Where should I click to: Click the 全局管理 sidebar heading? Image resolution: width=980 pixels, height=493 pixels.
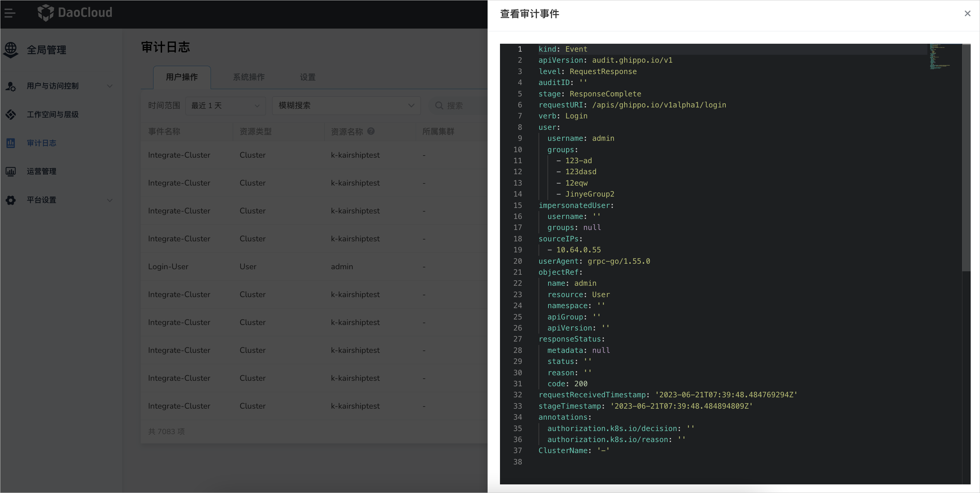46,50
